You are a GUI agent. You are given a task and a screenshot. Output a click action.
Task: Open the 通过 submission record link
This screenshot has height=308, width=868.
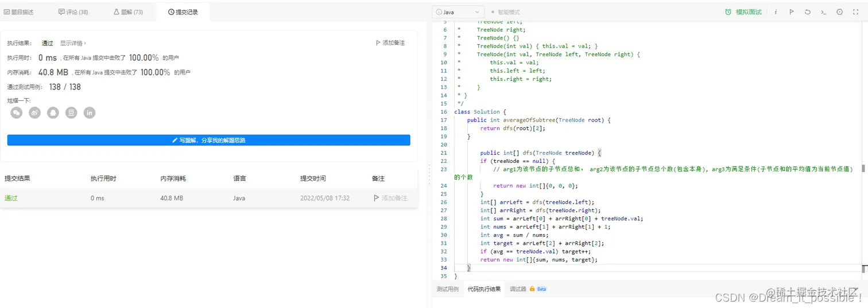[x=10, y=198]
